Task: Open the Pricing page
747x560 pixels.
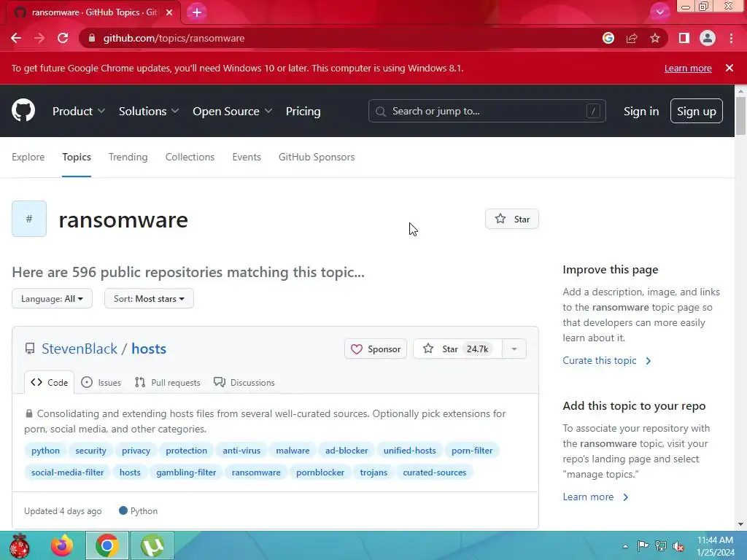Action: click(303, 111)
